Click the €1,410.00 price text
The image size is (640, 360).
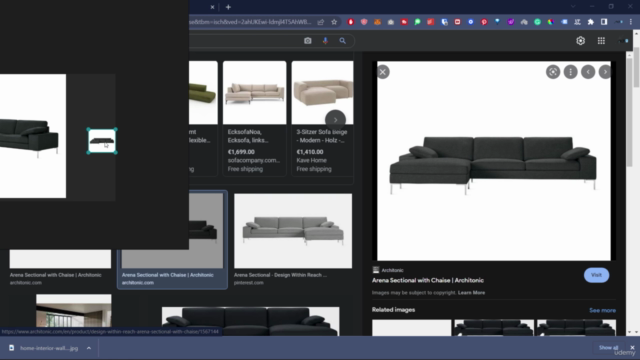click(x=310, y=152)
